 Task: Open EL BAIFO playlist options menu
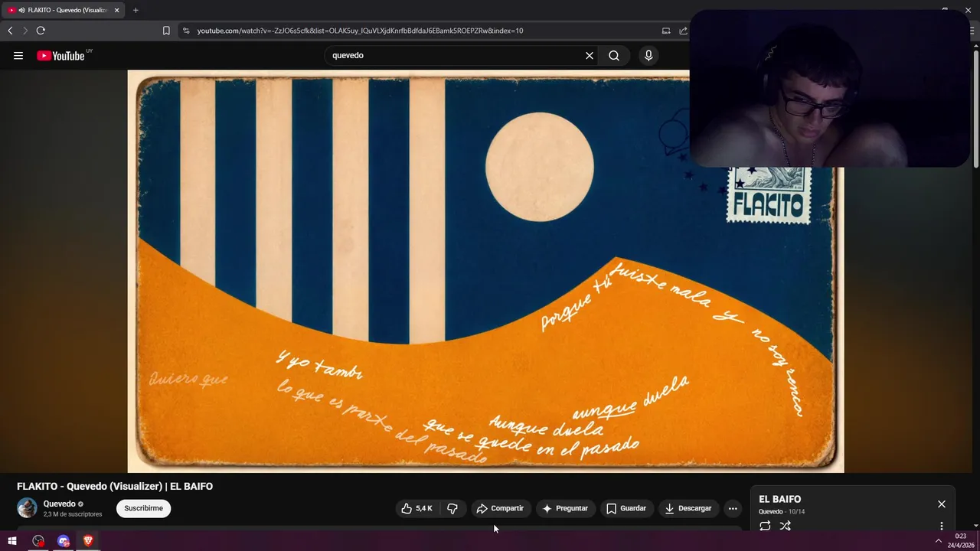pyautogui.click(x=942, y=526)
